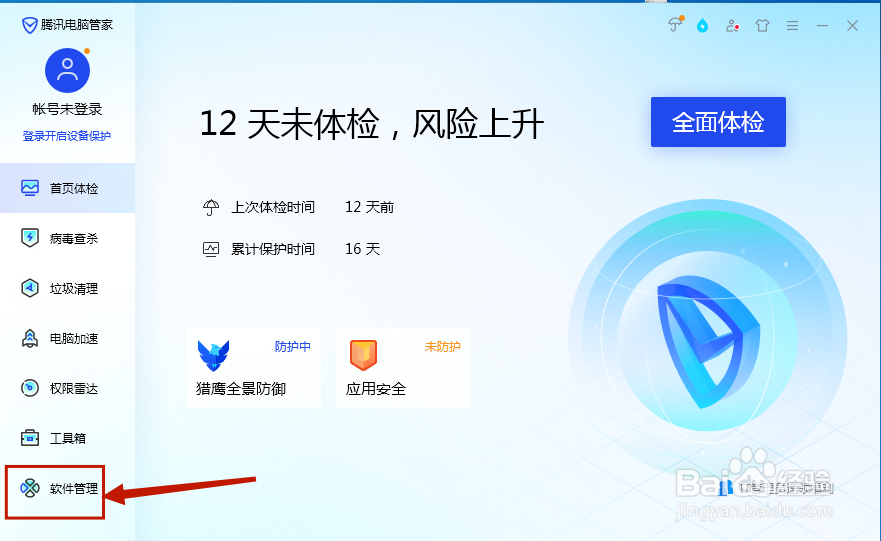
Task: Open the 应用安全 card
Action: [403, 368]
